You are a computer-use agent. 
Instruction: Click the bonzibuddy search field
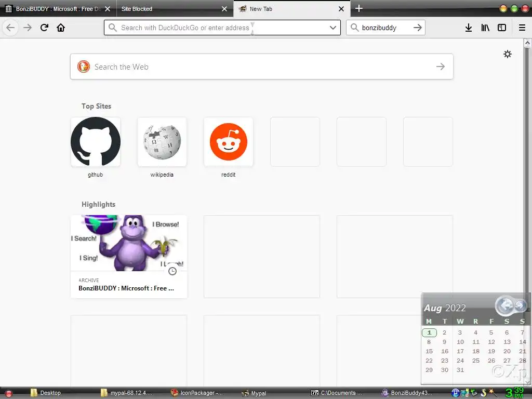386,28
